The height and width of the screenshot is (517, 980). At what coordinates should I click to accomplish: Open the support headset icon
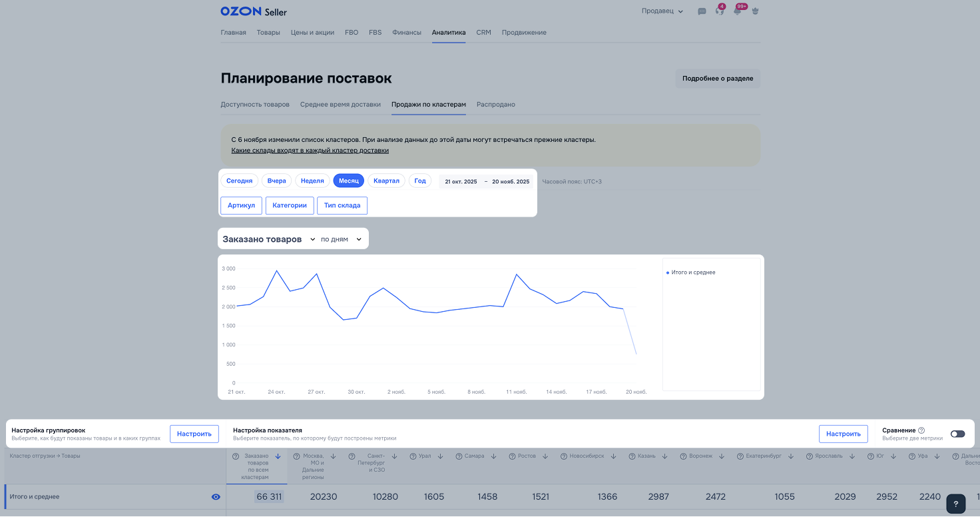tap(719, 11)
